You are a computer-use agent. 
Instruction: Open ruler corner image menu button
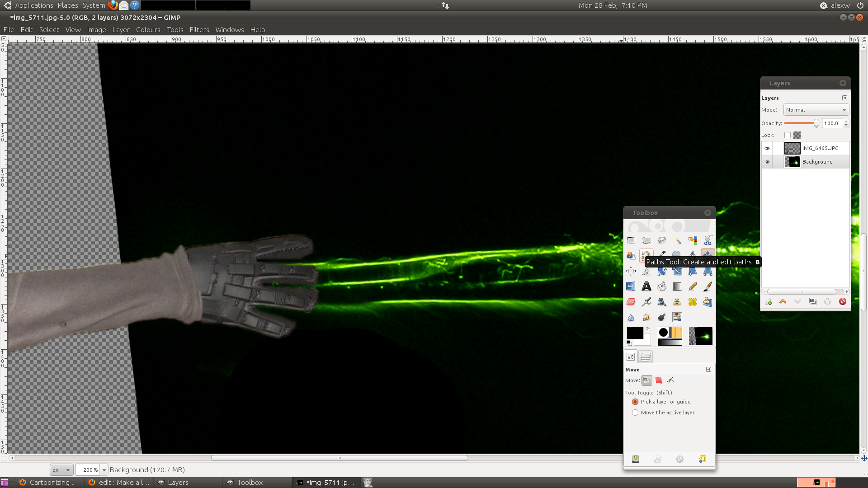tap(4, 39)
